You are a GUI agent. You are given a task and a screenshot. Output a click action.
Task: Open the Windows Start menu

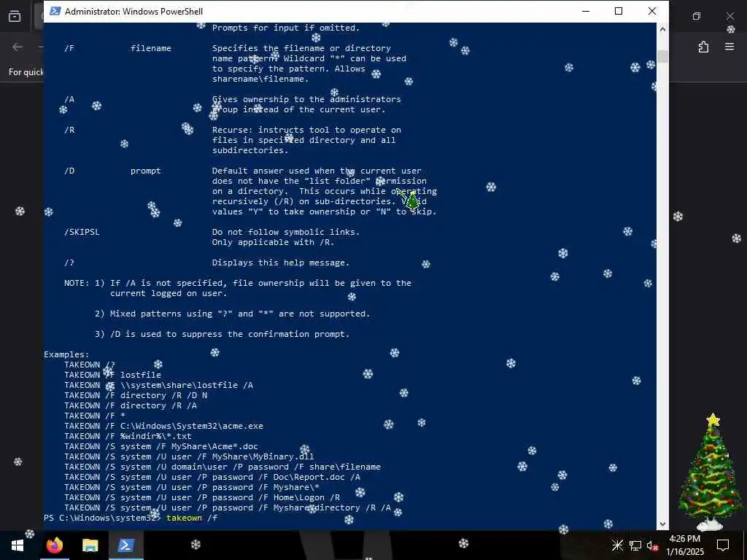pos(18,545)
